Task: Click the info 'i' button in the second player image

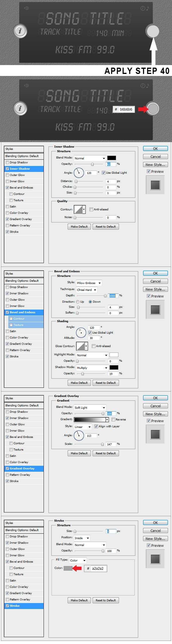Action: (x=20, y=108)
